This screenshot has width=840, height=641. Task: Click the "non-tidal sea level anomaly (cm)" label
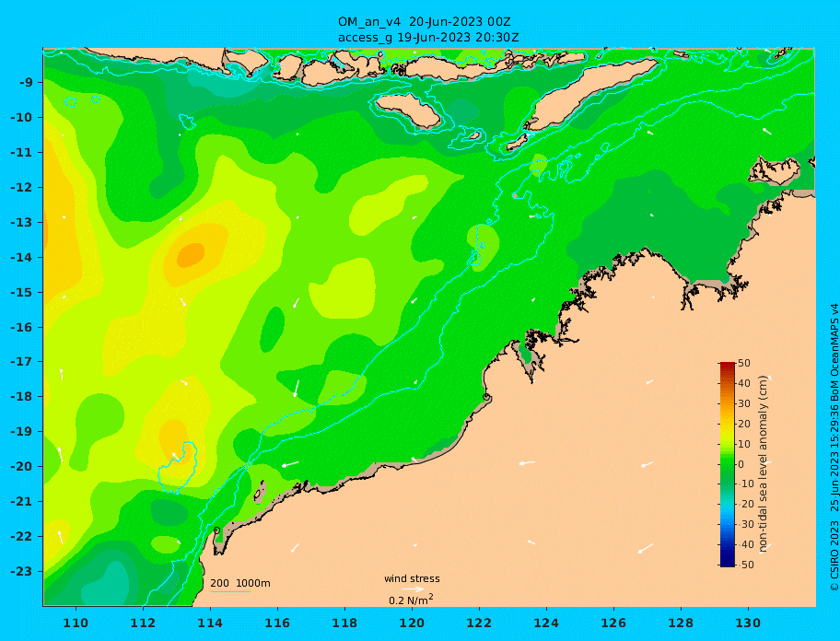763,464
